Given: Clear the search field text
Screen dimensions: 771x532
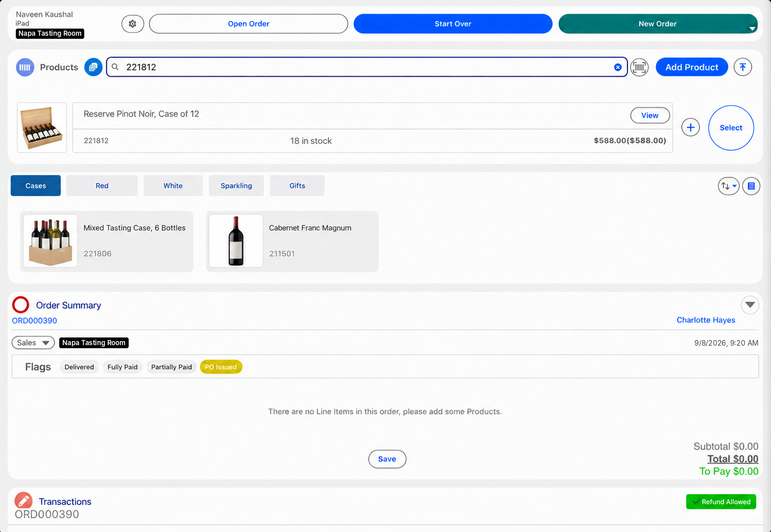Looking at the screenshot, I should coord(618,67).
